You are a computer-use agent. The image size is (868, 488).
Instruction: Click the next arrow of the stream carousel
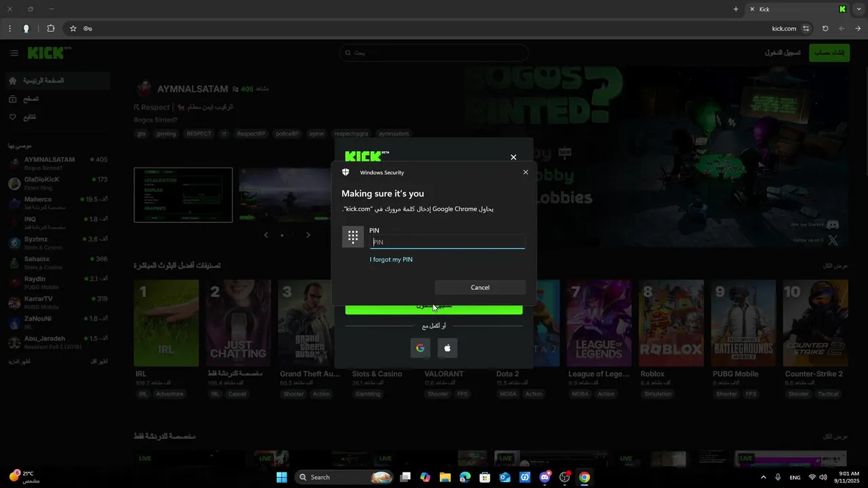pos(308,235)
